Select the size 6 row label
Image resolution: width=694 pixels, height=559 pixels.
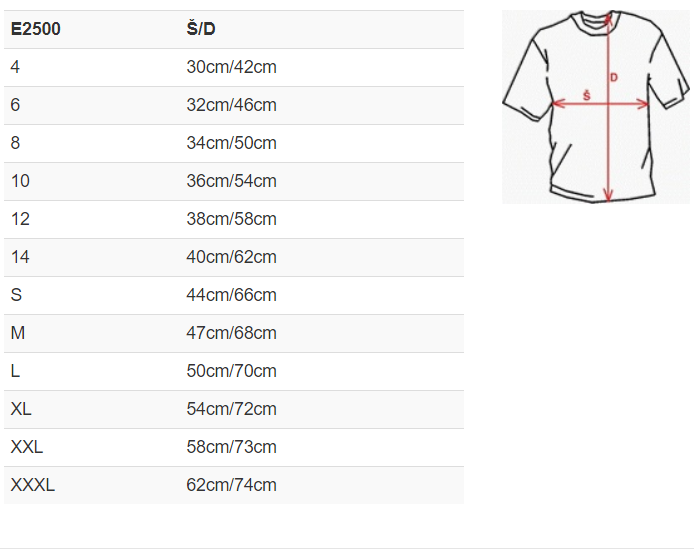click(16, 105)
